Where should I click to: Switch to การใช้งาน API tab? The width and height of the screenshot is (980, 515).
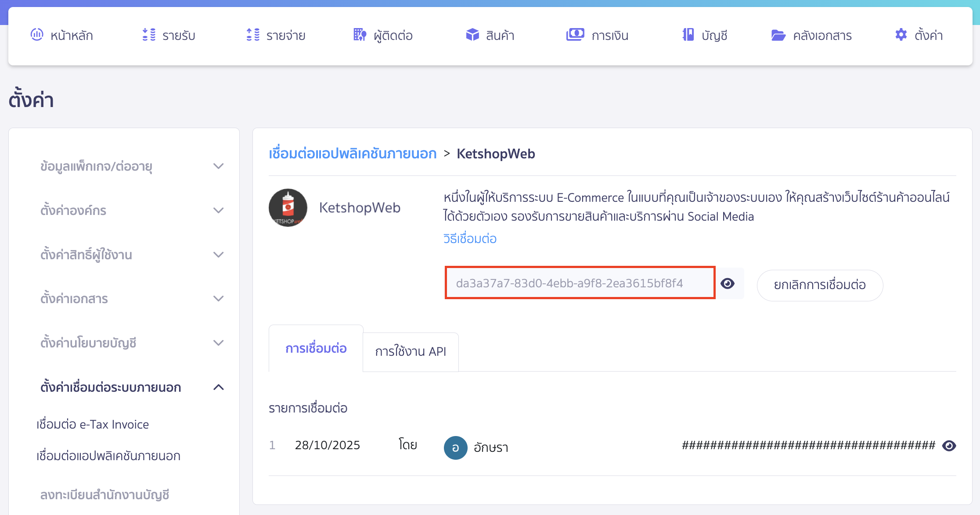[411, 351]
